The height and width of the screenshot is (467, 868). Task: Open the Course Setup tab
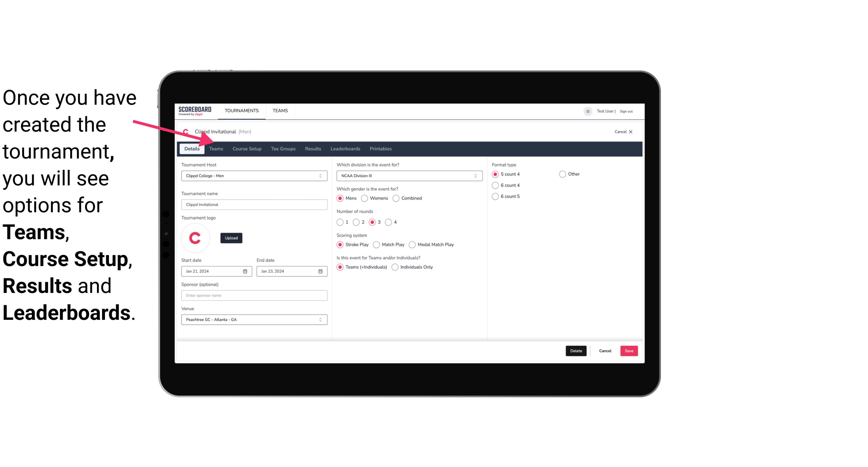point(247,148)
